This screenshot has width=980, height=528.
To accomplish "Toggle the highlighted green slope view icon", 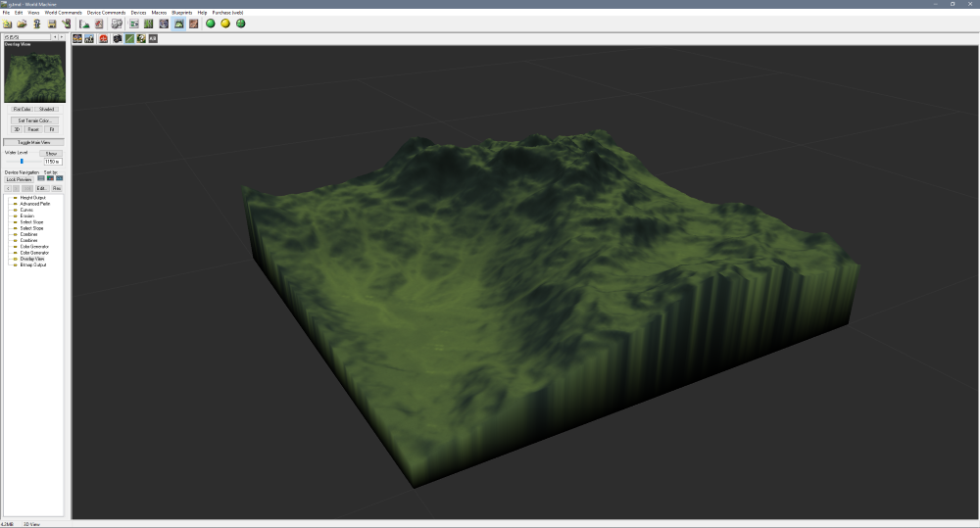I will (129, 39).
